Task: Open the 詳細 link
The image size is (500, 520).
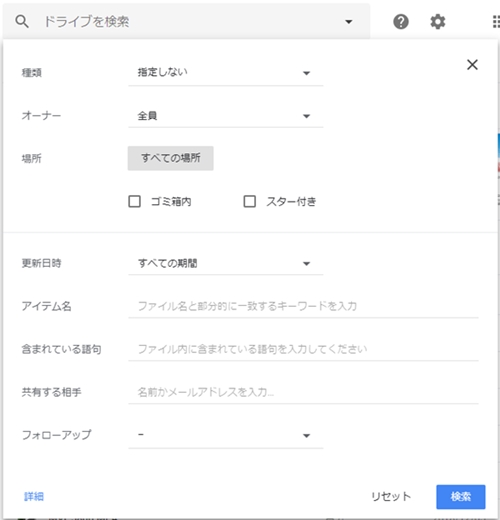Action: (34, 497)
